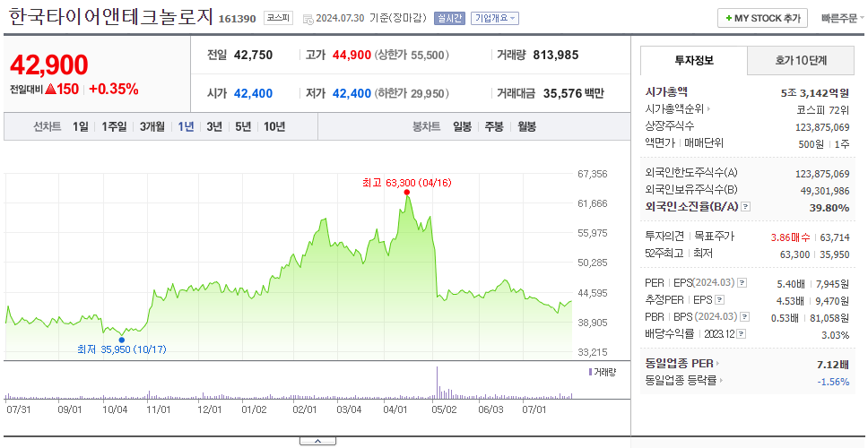
Task: Add stock with MY STOCK 추가 button
Action: pos(763,18)
